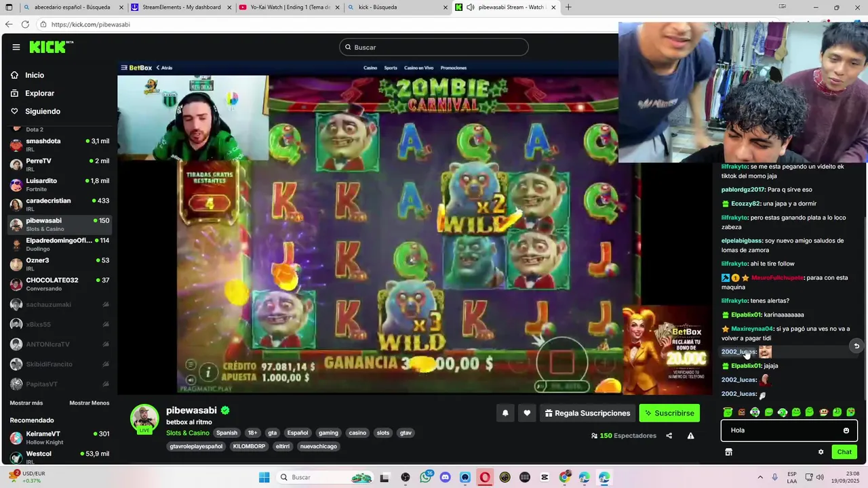This screenshot has width=868, height=488.
Task: Open WhatsApp from taskbar
Action: coord(425,477)
